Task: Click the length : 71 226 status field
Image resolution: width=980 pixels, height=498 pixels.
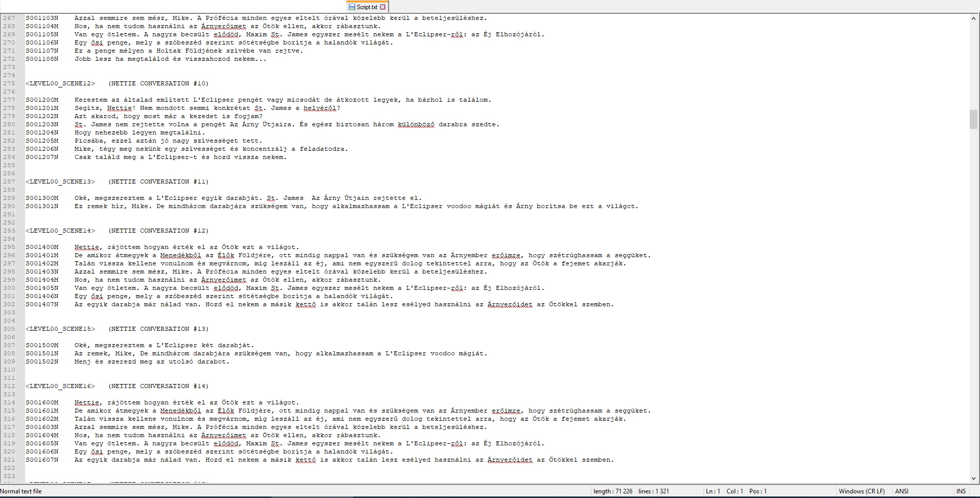Action: 613,491
